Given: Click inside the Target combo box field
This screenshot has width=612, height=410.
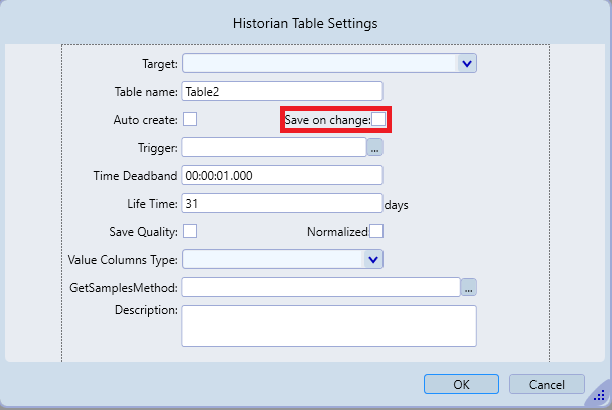Looking at the screenshot, I should [x=318, y=64].
